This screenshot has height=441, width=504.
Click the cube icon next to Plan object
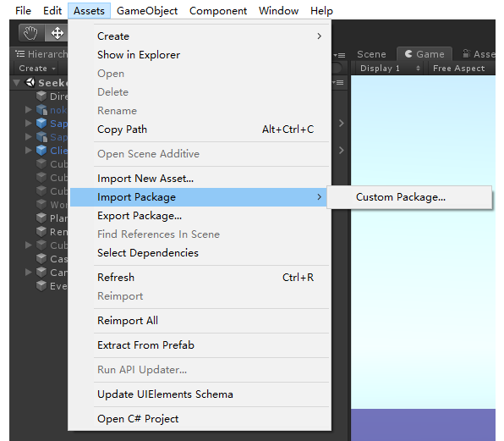click(x=41, y=218)
